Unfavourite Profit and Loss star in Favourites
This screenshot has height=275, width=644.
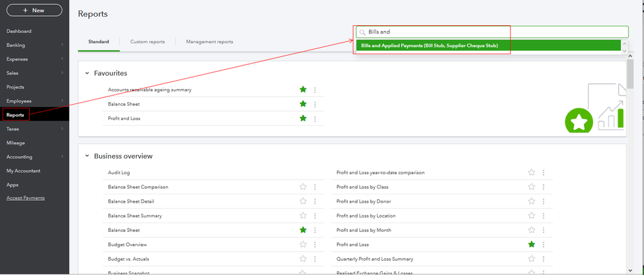coord(303,118)
